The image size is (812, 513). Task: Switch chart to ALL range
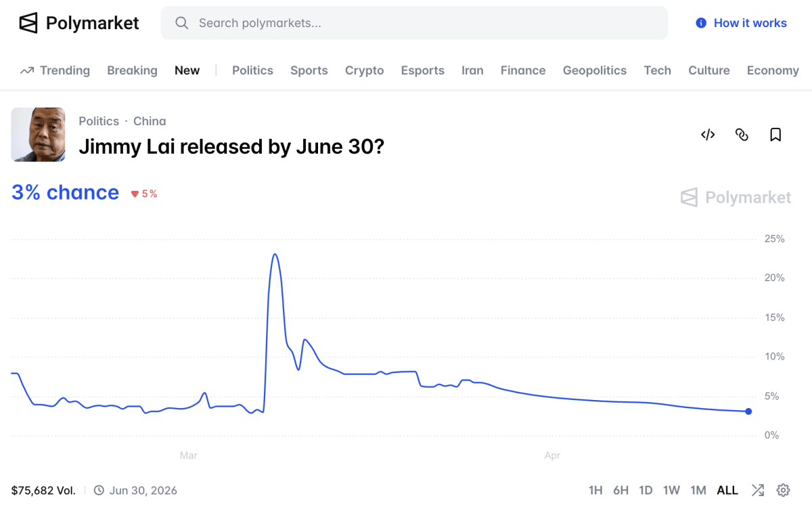[727, 490]
